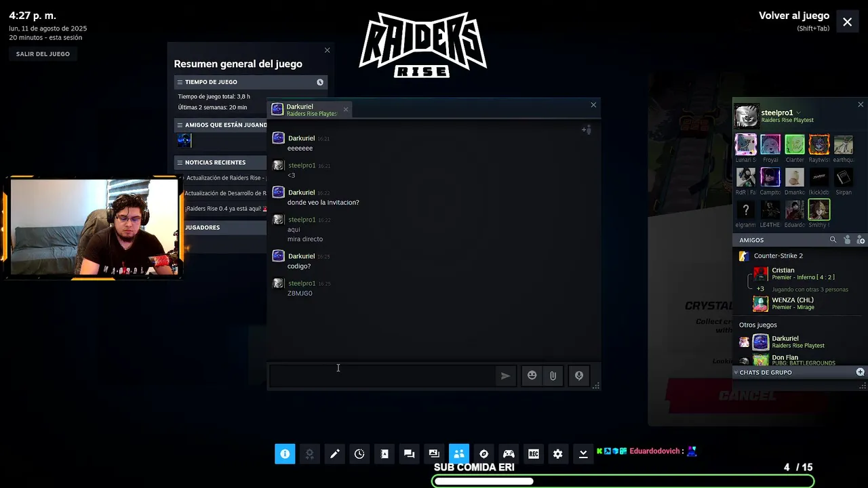Collapse the Tiempo de juego section
The width and height of the screenshot is (868, 488).
point(180,82)
